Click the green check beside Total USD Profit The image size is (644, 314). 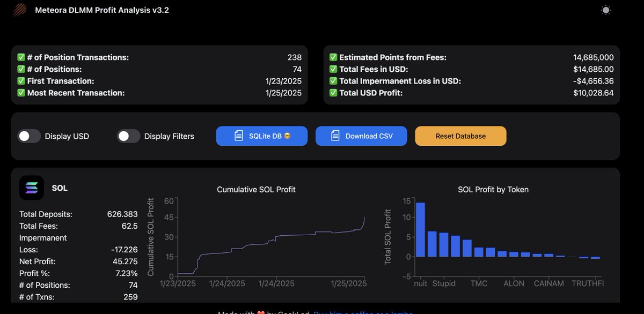(x=333, y=93)
